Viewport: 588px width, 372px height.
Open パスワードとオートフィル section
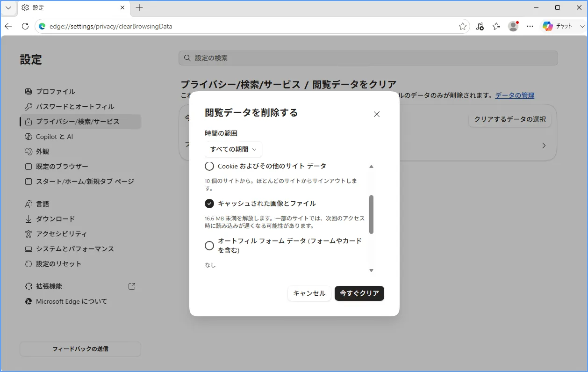pos(80,107)
